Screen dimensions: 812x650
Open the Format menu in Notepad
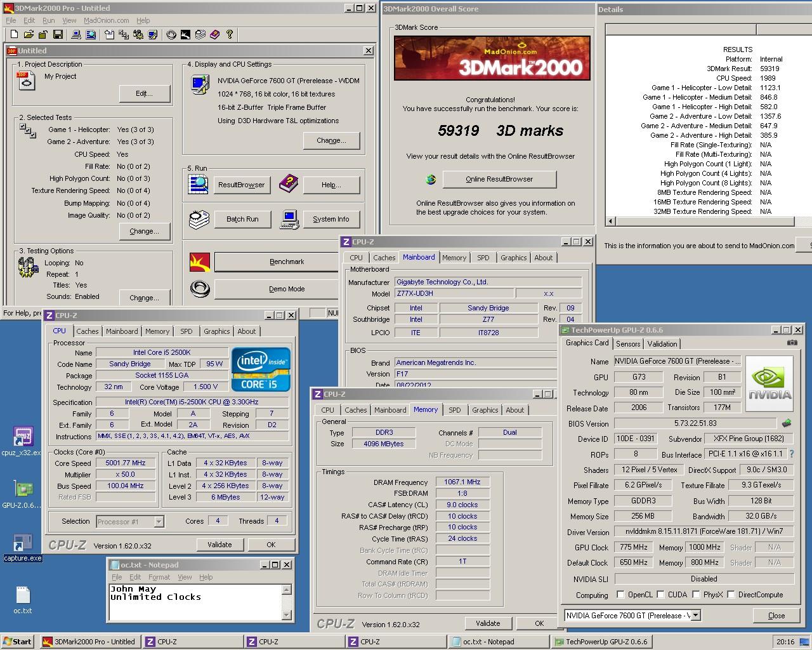click(159, 577)
